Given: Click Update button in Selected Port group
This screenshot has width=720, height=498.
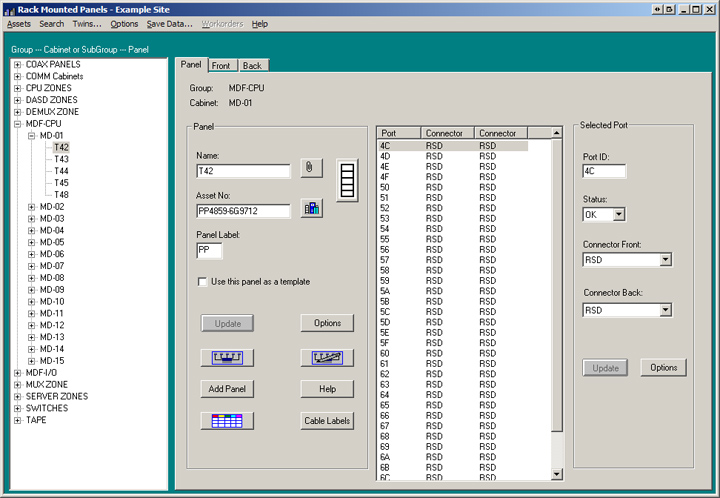Looking at the screenshot, I should point(605,368).
